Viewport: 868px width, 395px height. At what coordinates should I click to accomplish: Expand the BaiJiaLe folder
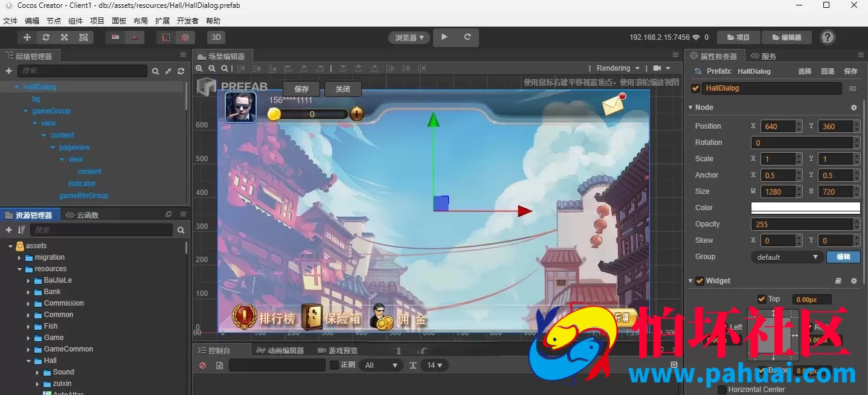point(28,280)
